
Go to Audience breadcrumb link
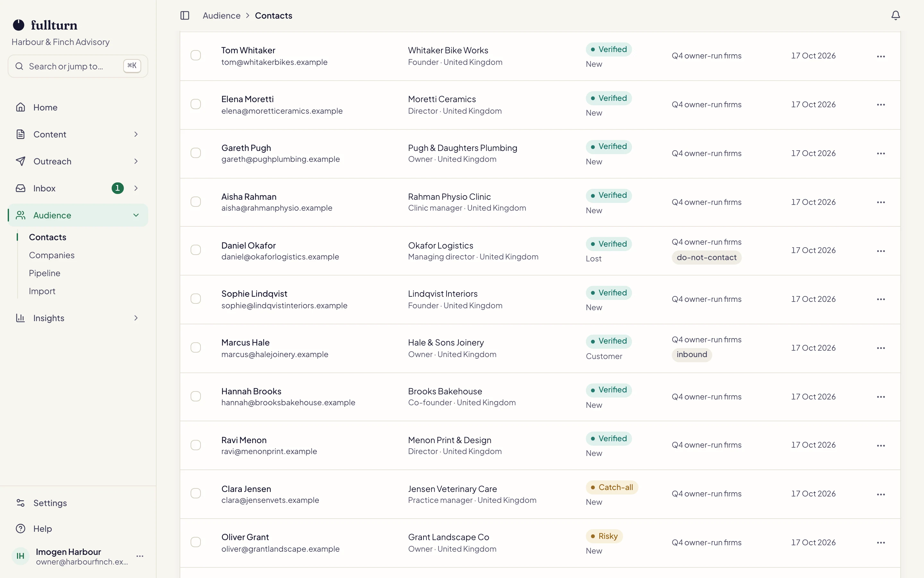221,16
